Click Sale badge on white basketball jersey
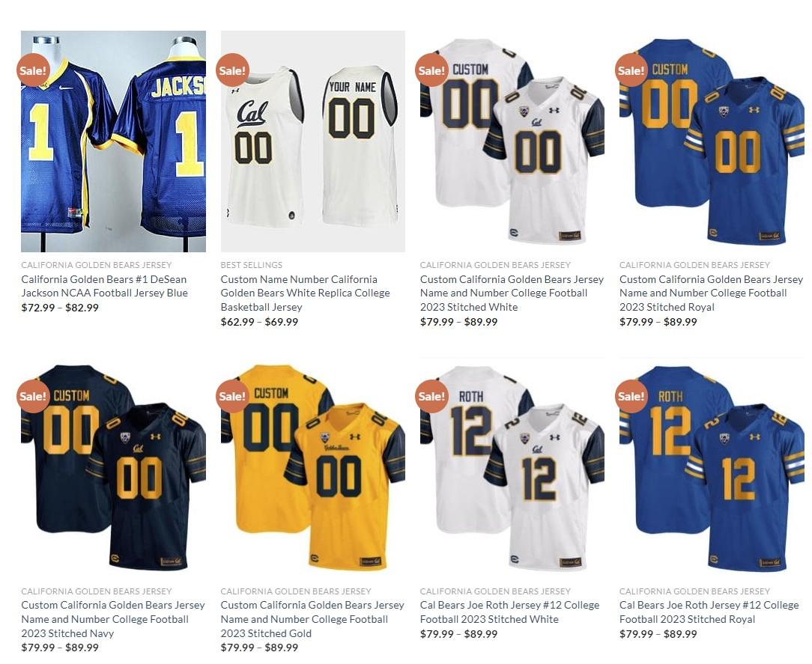 [232, 70]
